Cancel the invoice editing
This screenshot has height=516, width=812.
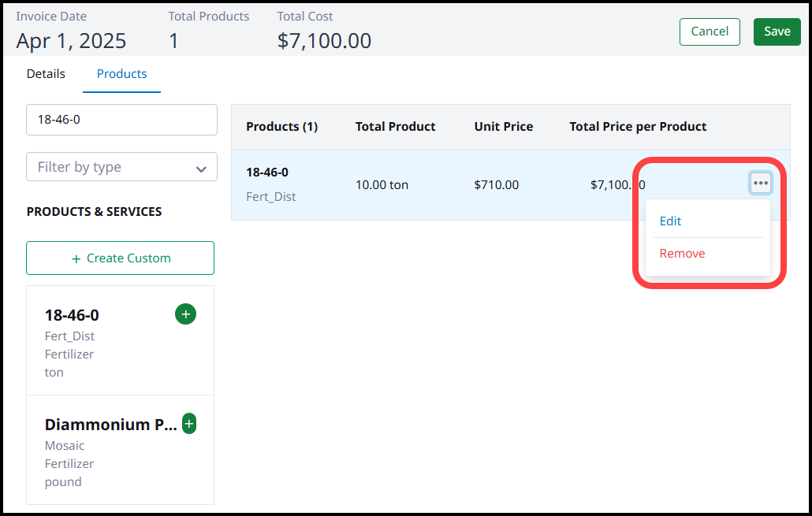(710, 32)
